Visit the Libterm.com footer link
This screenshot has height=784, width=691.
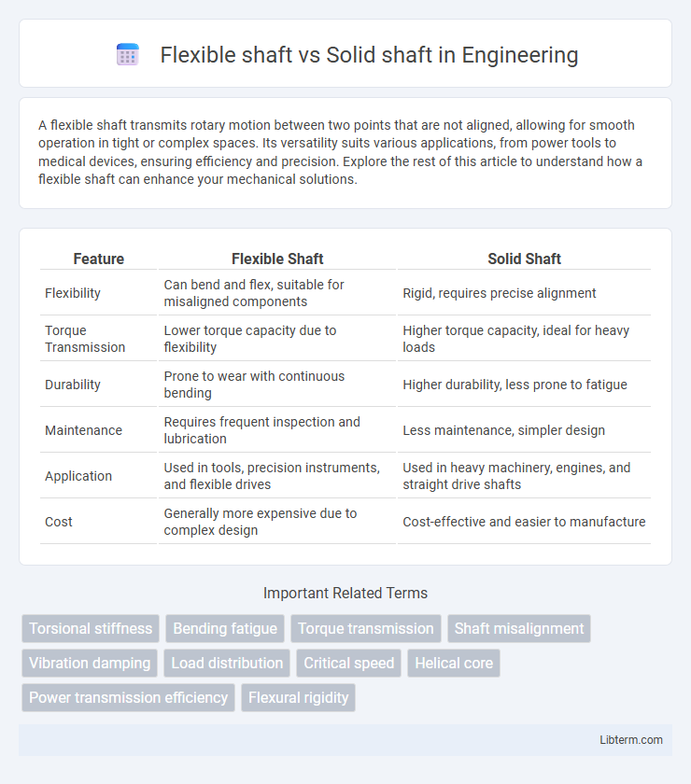631,739
